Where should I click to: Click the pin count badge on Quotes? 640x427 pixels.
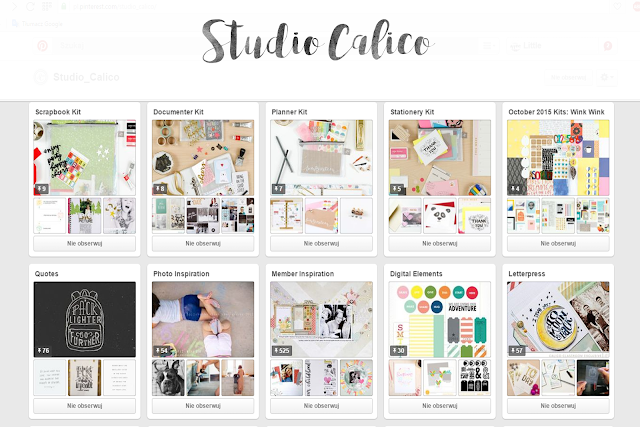[x=43, y=350]
